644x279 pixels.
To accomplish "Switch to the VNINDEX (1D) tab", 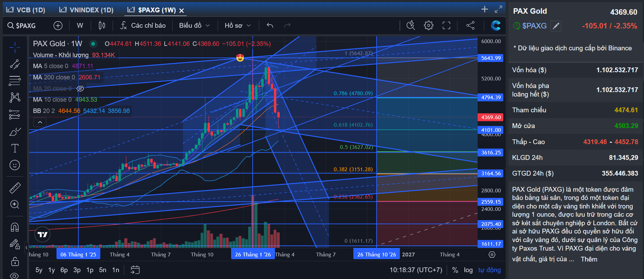I will click(86, 10).
